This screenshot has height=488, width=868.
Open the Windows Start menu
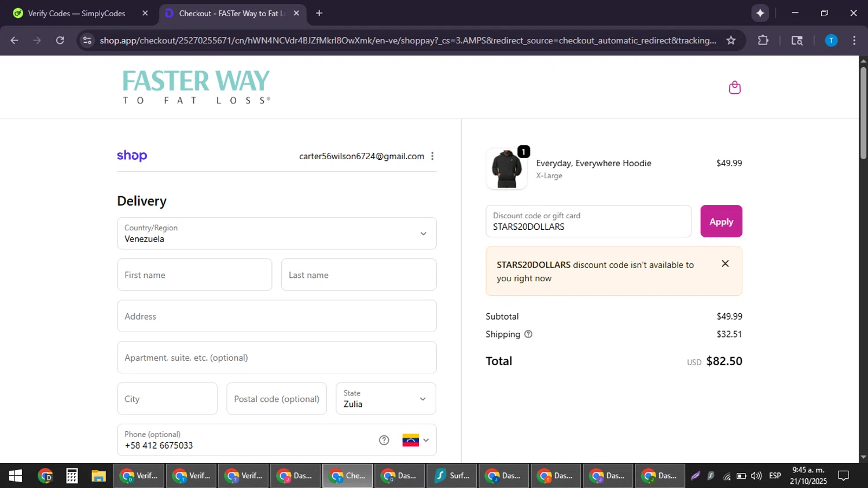16,476
